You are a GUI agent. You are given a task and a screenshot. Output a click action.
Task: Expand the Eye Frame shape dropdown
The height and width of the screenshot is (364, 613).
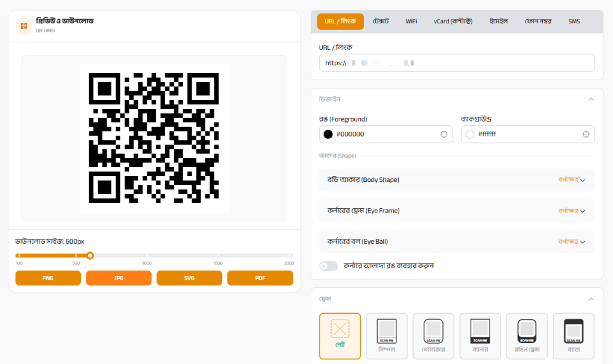click(457, 211)
